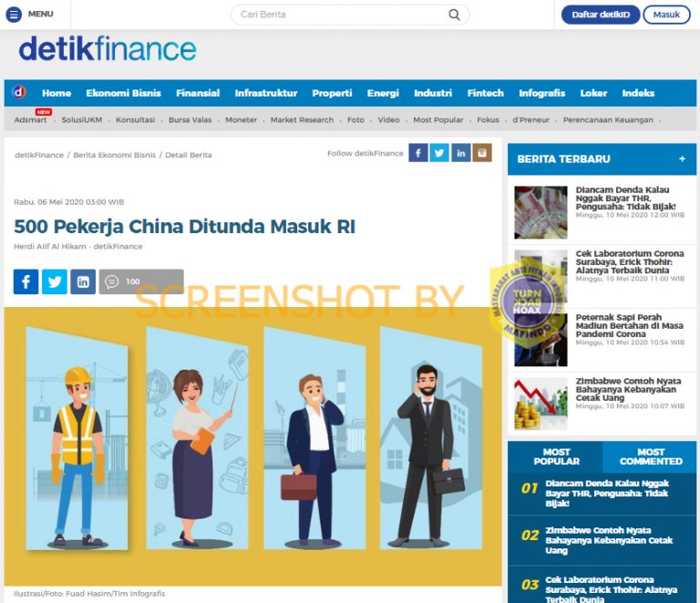Follow detikFinance on Facebook icon
The image size is (700, 603).
[417, 153]
